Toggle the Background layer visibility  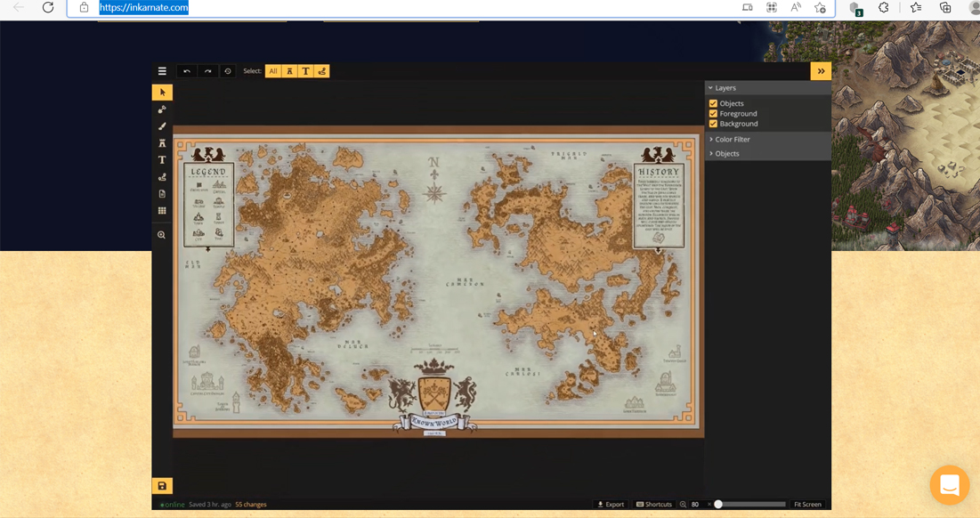pyautogui.click(x=713, y=124)
